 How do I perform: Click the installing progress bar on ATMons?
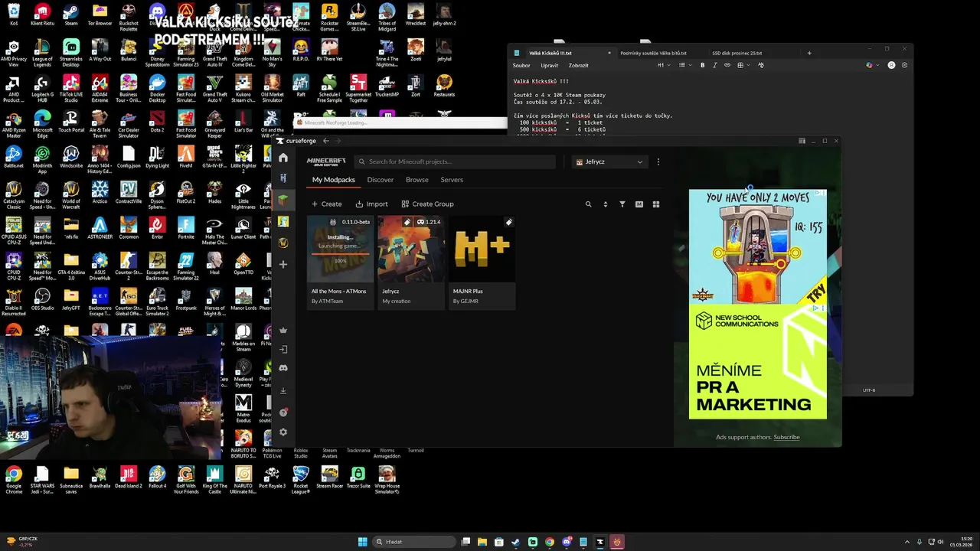click(339, 253)
